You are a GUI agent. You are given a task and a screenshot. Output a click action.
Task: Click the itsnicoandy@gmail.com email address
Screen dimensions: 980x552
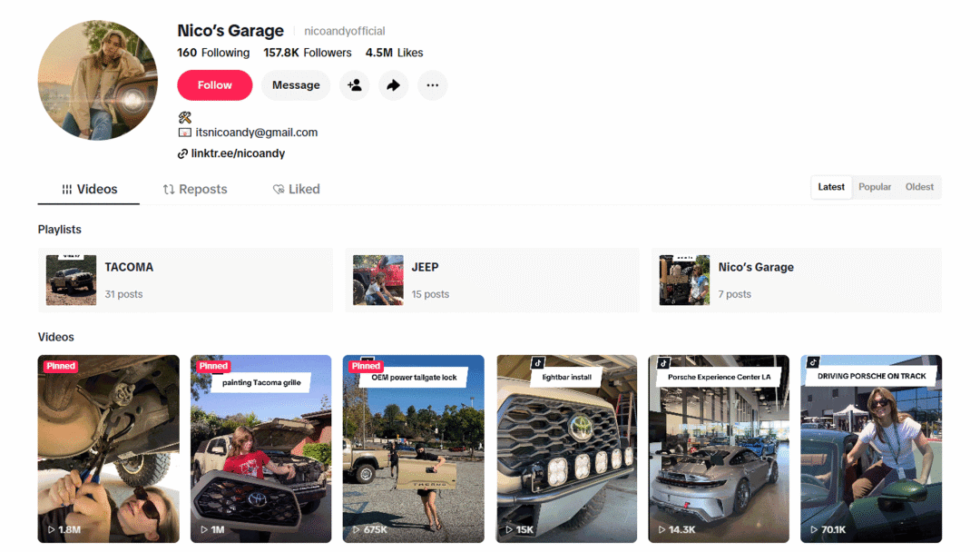coord(256,133)
